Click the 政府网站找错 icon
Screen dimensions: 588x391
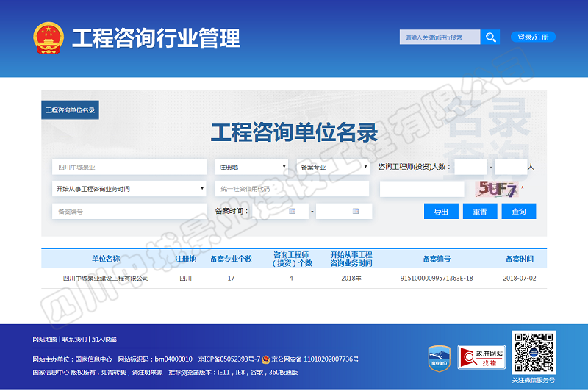[481, 357]
